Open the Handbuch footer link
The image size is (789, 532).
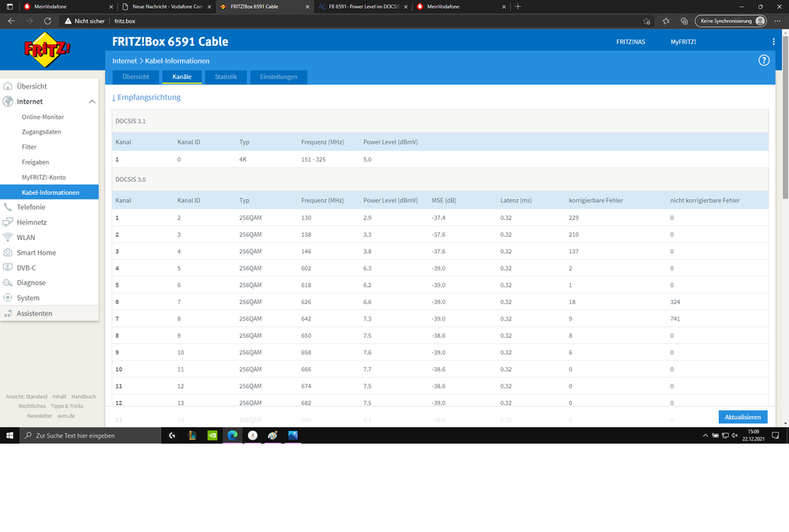tap(84, 396)
